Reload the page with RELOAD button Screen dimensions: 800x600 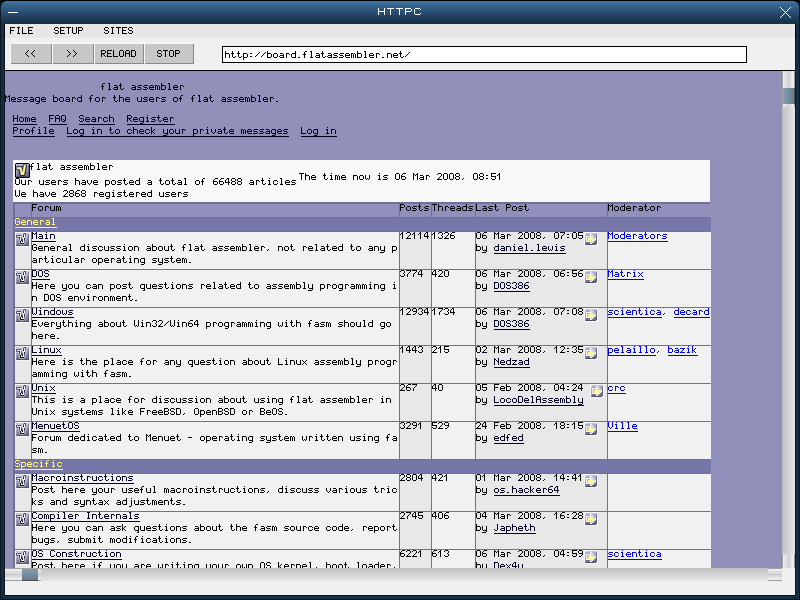(x=118, y=54)
